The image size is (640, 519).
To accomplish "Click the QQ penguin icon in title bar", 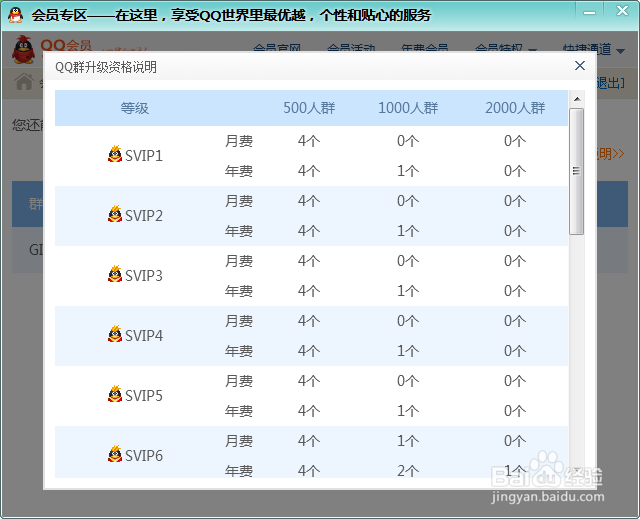I will [x=16, y=15].
